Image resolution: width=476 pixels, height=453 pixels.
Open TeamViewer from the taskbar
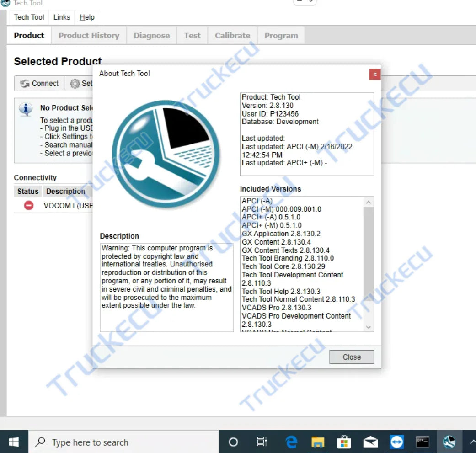(x=396, y=442)
